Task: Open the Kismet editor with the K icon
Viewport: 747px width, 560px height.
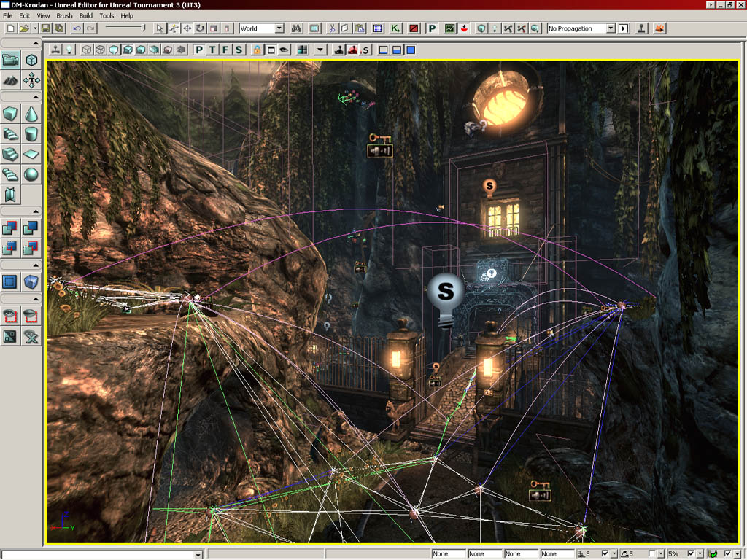Action: point(395,28)
